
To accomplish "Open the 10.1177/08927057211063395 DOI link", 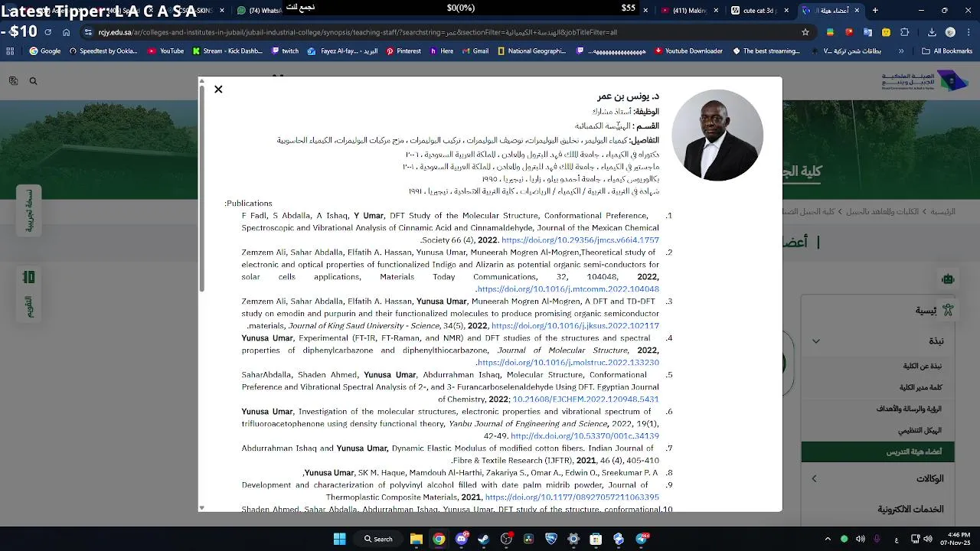I will point(572,497).
